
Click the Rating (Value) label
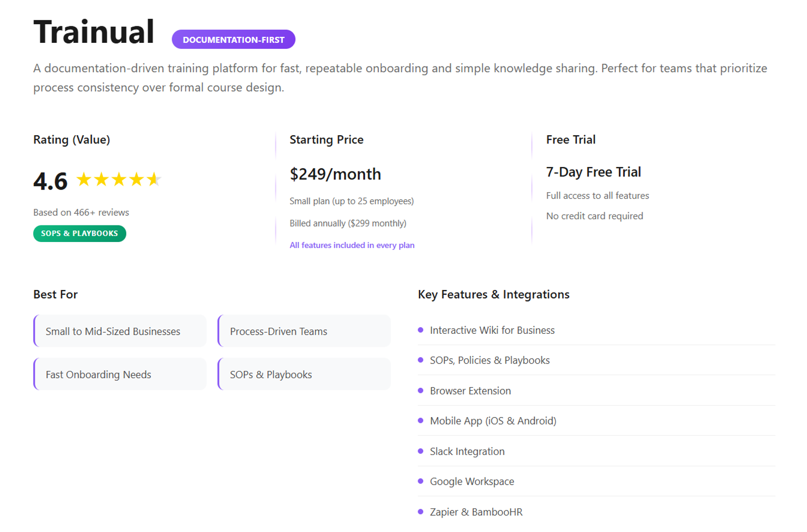[x=72, y=140]
